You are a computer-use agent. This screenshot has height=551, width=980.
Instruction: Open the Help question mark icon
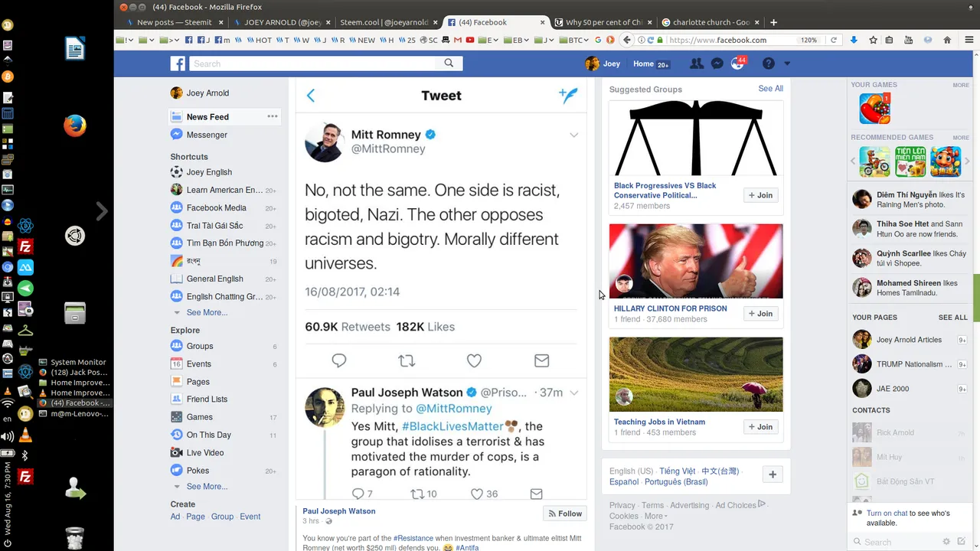pyautogui.click(x=768, y=64)
